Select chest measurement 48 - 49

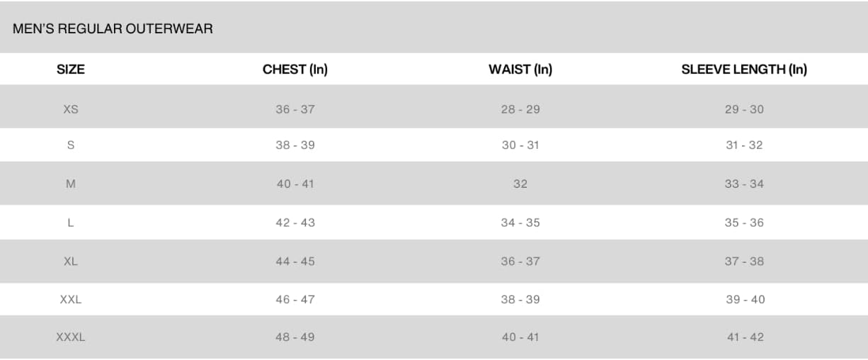click(x=295, y=337)
